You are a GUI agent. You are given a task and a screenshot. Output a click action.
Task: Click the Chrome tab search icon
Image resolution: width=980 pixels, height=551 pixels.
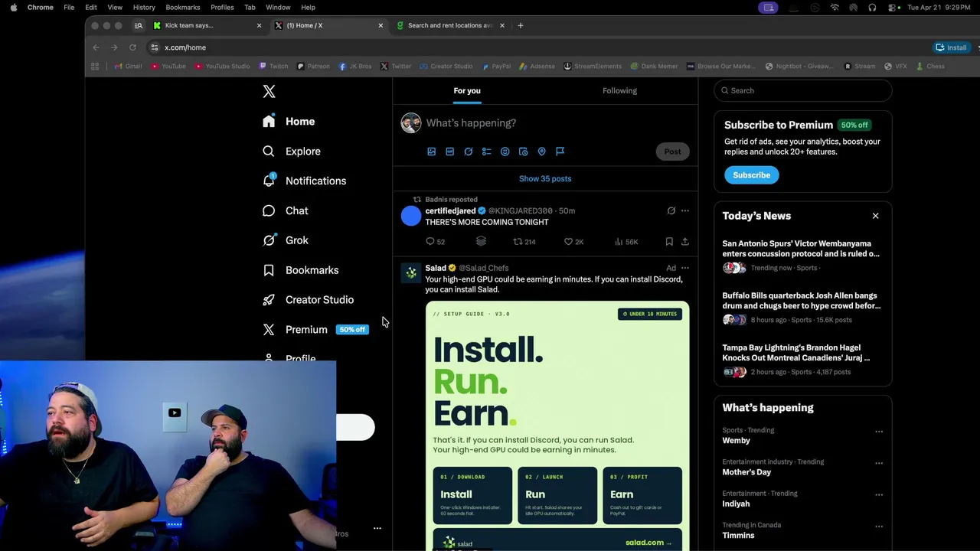click(x=139, y=25)
